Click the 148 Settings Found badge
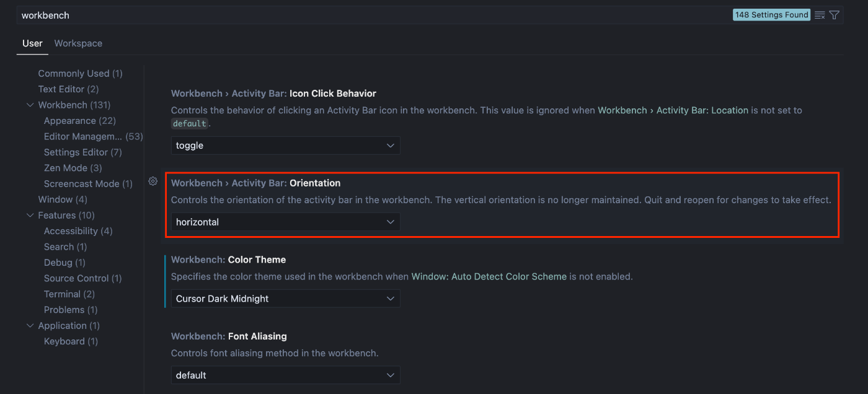This screenshot has height=394, width=868. point(771,15)
